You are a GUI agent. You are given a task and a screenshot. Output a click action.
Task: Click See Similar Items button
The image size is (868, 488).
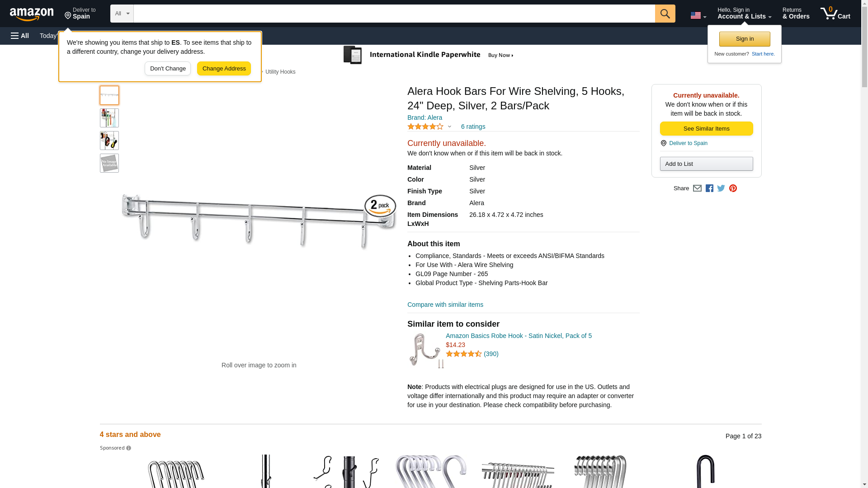point(706,129)
